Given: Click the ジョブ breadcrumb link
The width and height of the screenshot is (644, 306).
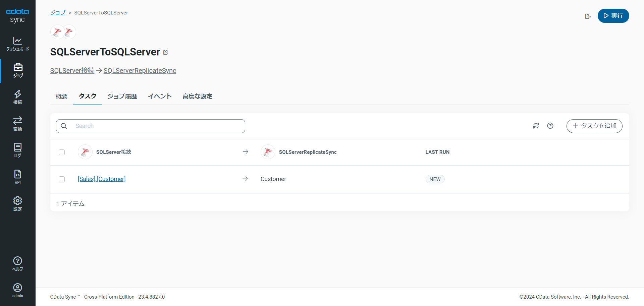Looking at the screenshot, I should 58,13.
